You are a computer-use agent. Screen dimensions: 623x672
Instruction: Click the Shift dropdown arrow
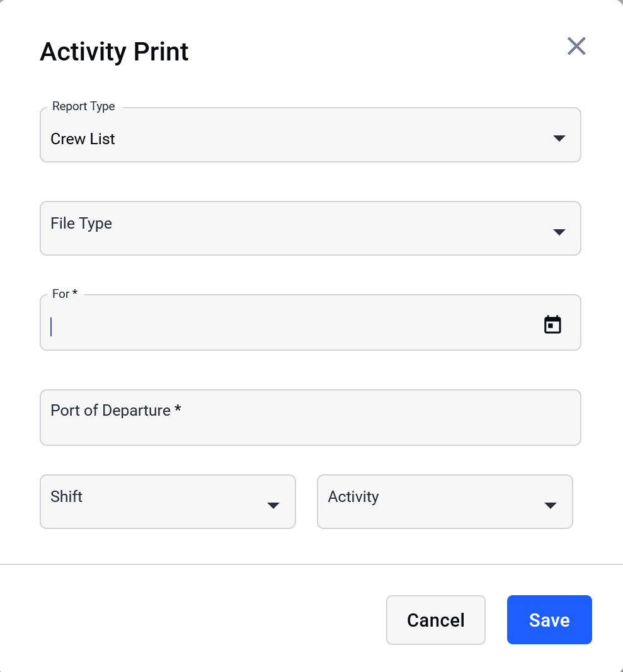(273, 506)
